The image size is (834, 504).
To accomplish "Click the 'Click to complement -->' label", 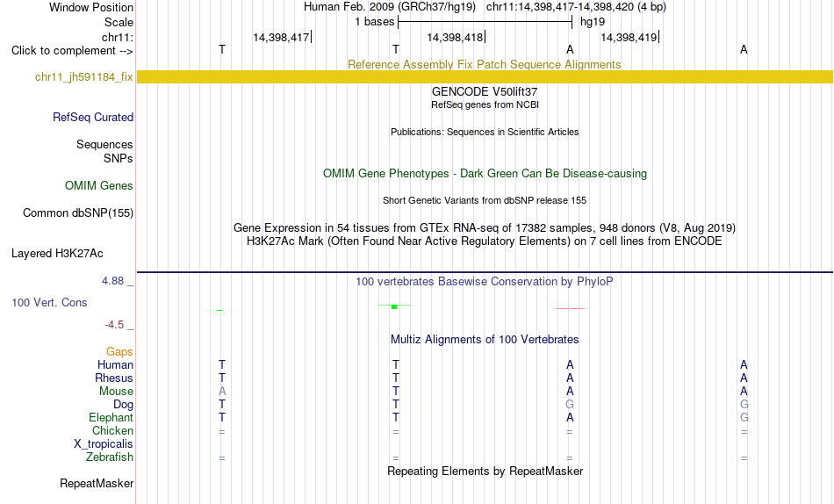I will (x=72, y=51).
